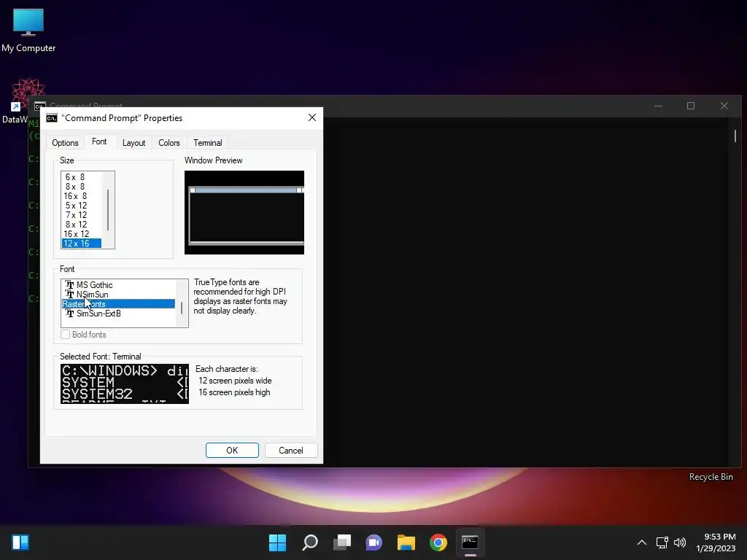Select size 6 x 8
Viewport: 747px width, 560px height.
coord(81,177)
